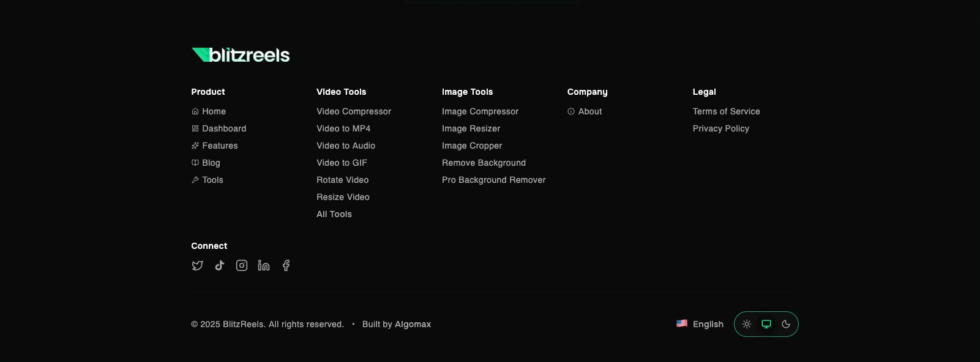Open Image Resizer tool
Image resolution: width=980 pixels, height=362 pixels.
471,128
